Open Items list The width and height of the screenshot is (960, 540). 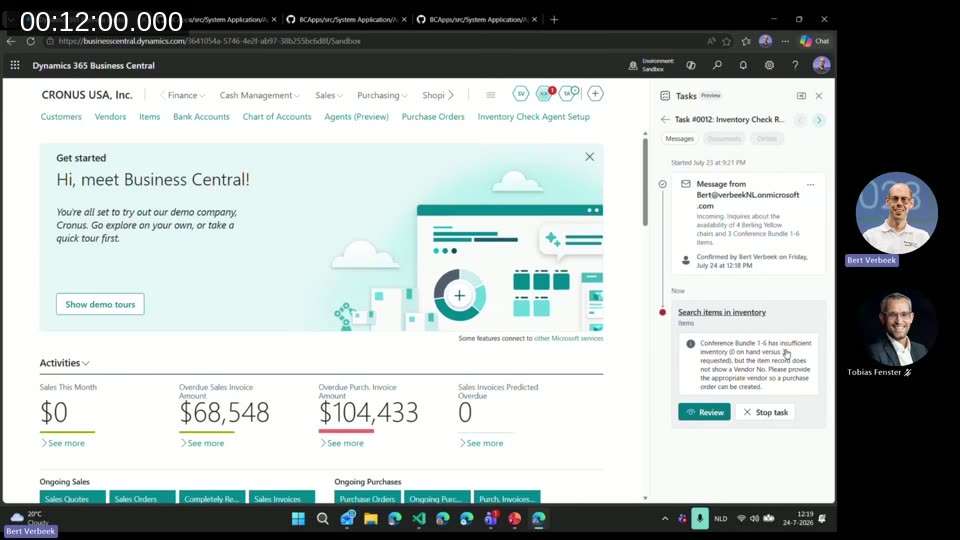(149, 116)
